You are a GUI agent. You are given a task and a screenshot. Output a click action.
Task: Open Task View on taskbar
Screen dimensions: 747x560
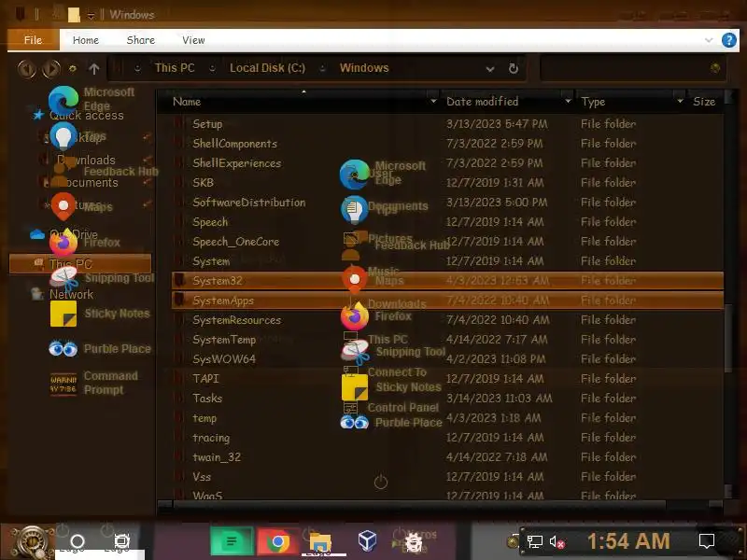click(122, 541)
